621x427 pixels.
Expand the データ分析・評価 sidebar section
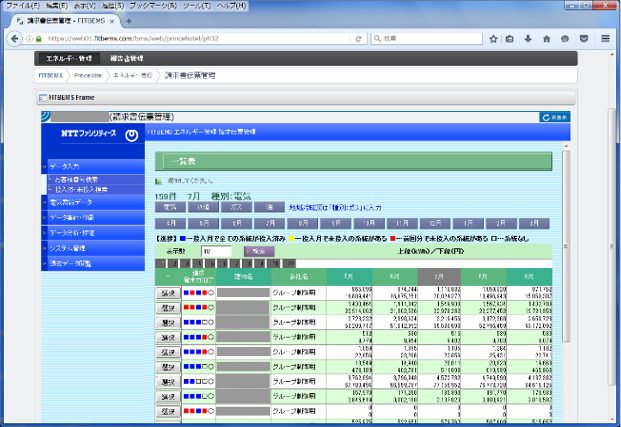tap(70, 232)
